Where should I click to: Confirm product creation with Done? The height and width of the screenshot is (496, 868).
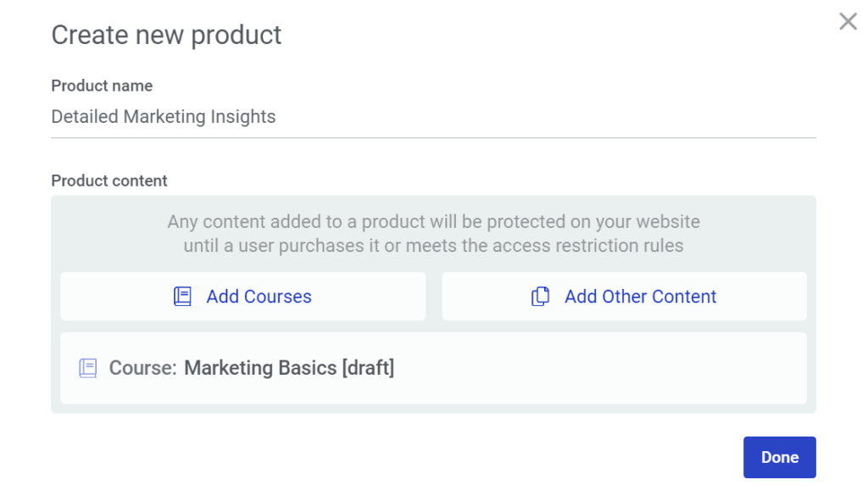[779, 457]
